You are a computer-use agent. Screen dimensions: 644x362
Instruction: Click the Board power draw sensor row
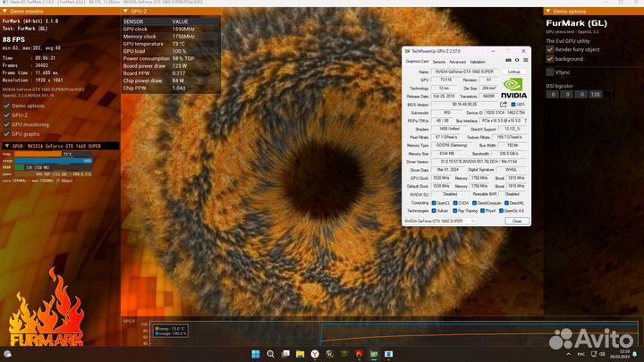point(171,66)
